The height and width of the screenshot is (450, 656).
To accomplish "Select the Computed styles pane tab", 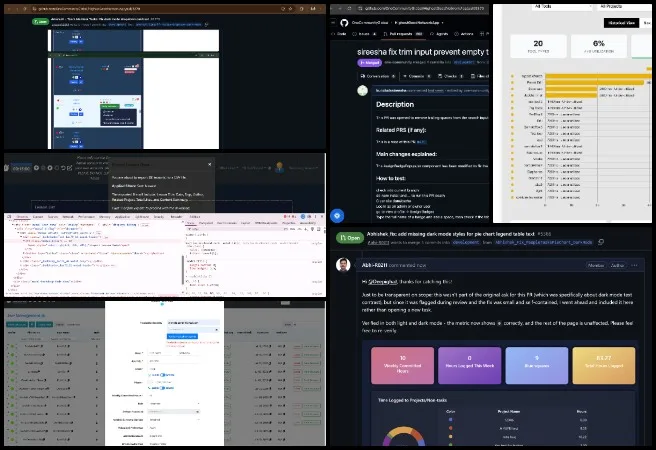I will (x=206, y=223).
